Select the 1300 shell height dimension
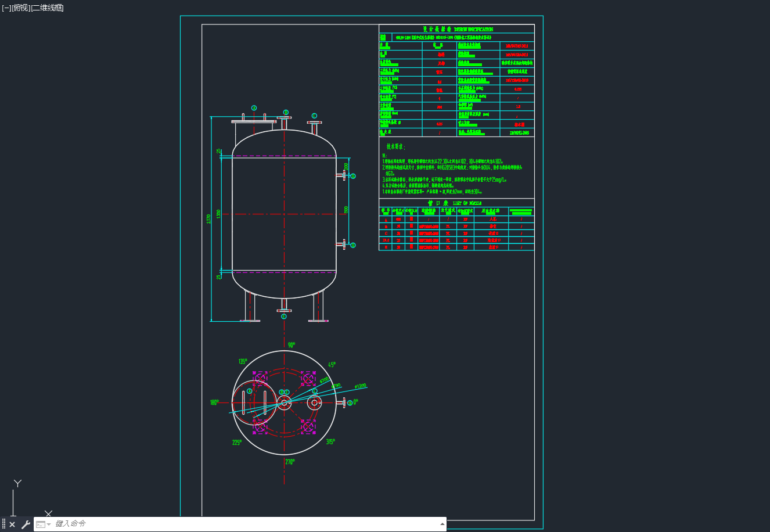Screen dimensions: 770x532 tap(219, 214)
